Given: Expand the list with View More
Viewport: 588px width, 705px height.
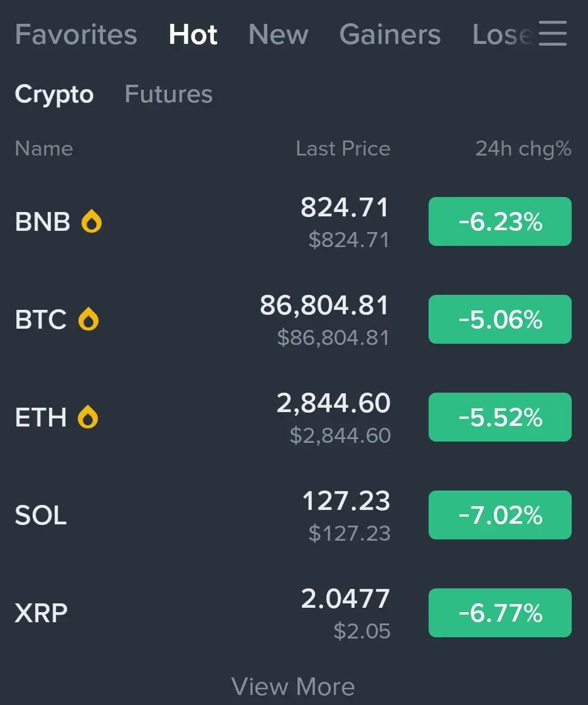Looking at the screenshot, I should pyautogui.click(x=293, y=686).
